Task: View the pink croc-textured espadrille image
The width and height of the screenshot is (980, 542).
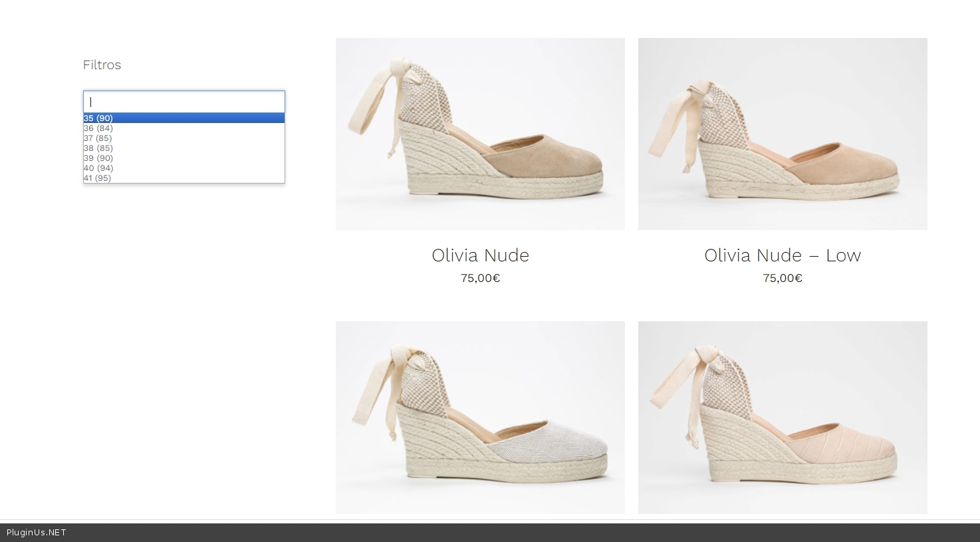Action: click(783, 417)
